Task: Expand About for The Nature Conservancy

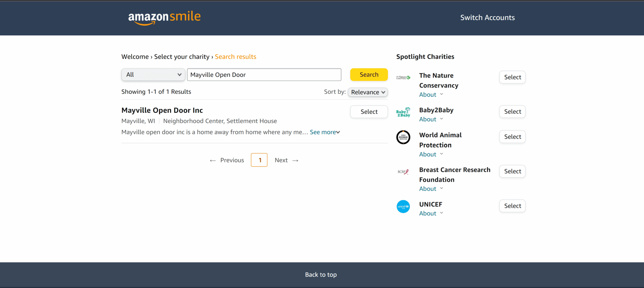Action: click(431, 95)
